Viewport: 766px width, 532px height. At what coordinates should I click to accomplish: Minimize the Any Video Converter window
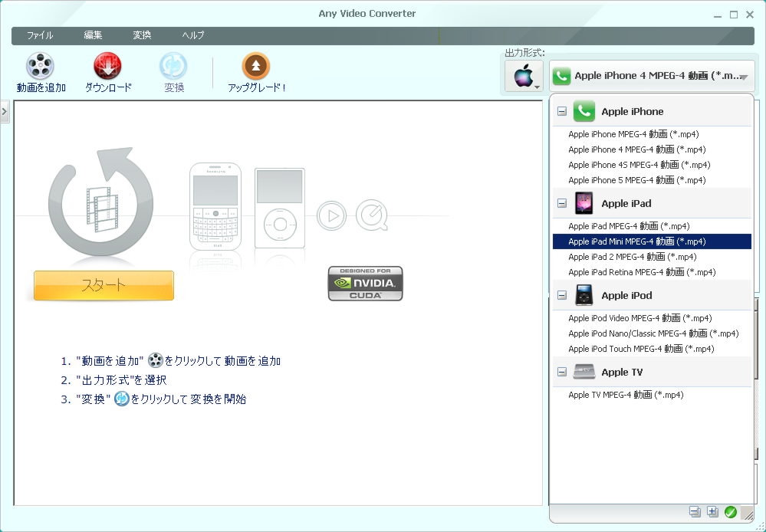717,15
